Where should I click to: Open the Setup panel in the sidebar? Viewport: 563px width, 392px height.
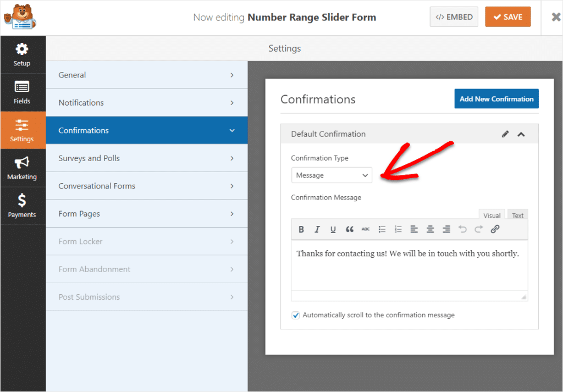23,54
